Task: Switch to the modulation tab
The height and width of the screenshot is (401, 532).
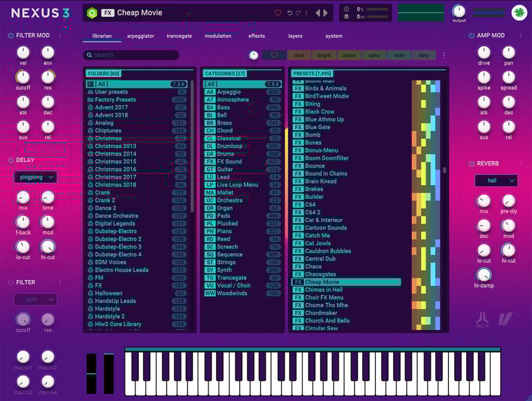Action: point(218,36)
